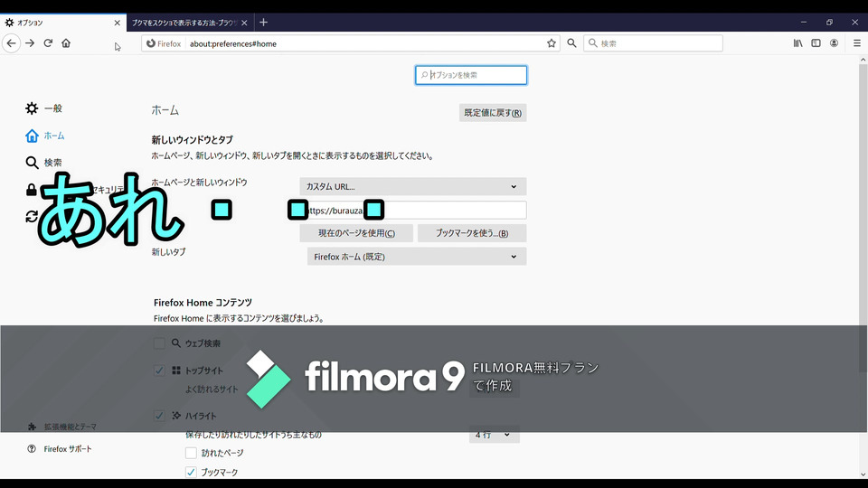868x488 pixels.
Task: Go back with the browser back arrow
Action: (11, 43)
